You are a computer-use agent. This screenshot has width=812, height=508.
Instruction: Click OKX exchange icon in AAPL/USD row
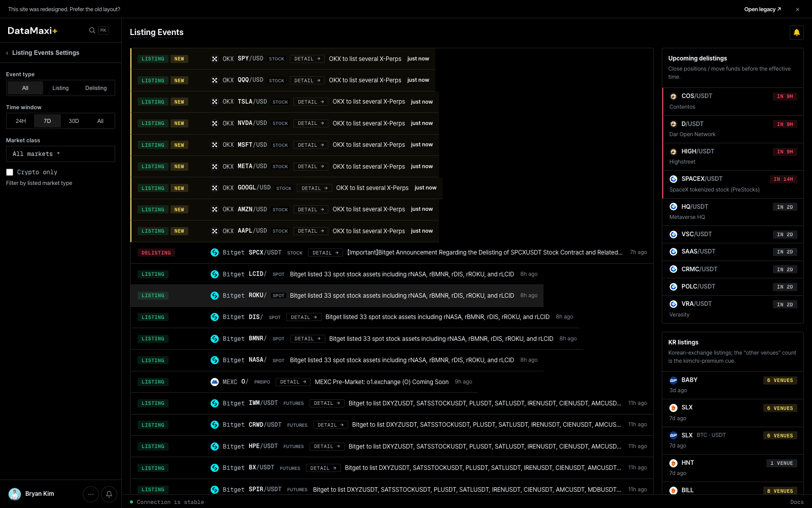(x=215, y=231)
